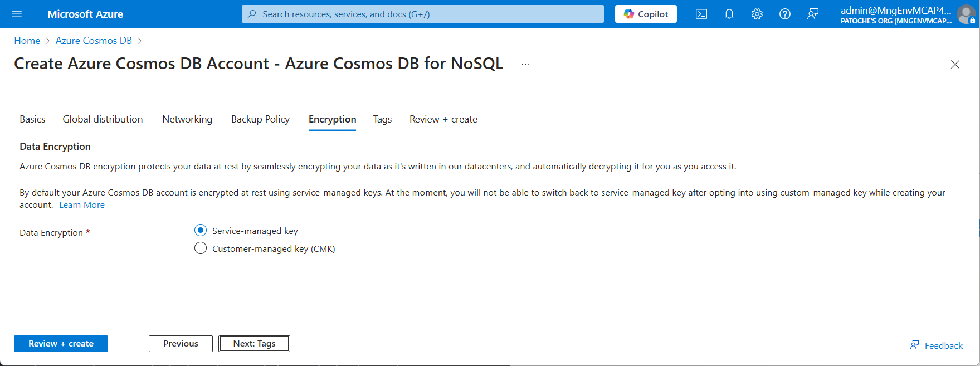Click the admin account name text
The height and width of the screenshot is (366, 980).
pos(896,10)
